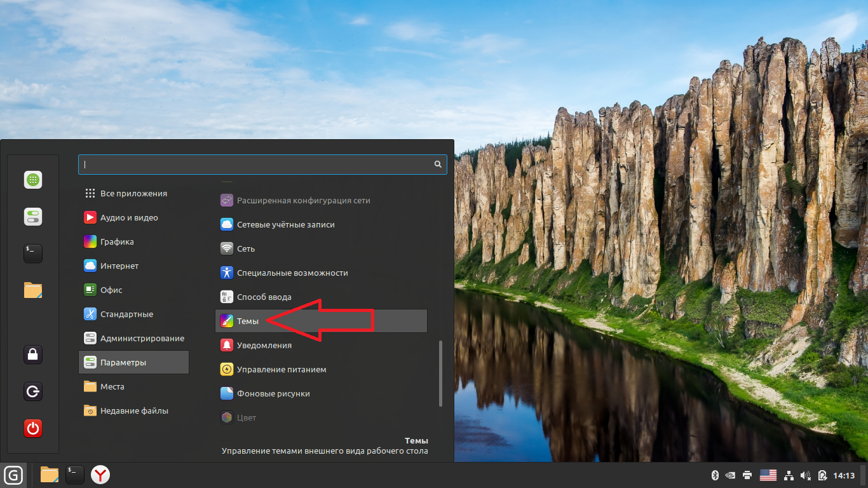Select the Темы menu entry
Viewport: 868px width, 488px height.
pyautogui.click(x=248, y=321)
